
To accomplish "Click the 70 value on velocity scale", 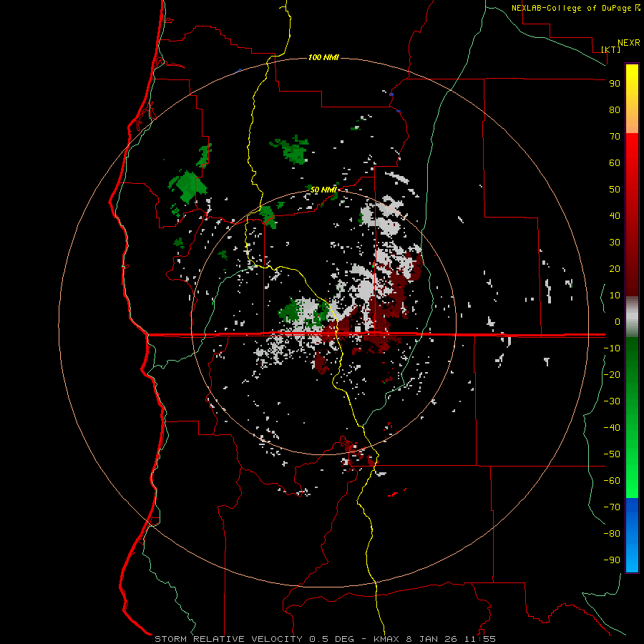I will [615, 137].
